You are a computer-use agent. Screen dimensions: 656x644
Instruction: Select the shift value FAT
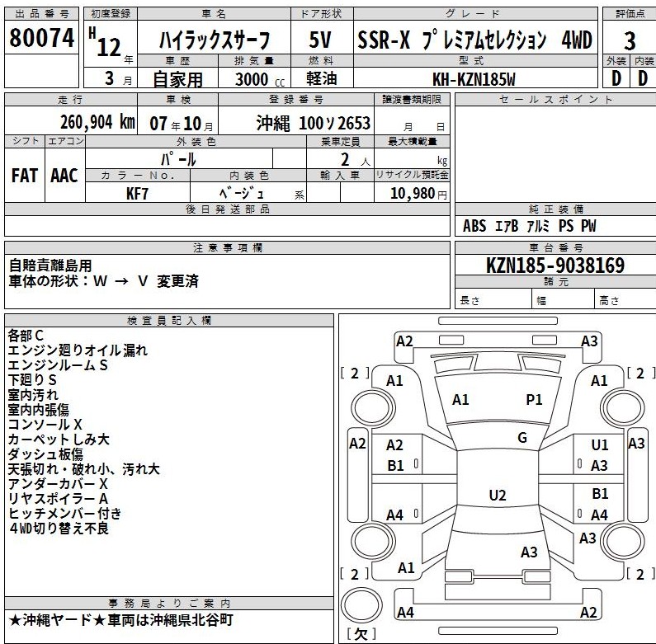point(24,175)
